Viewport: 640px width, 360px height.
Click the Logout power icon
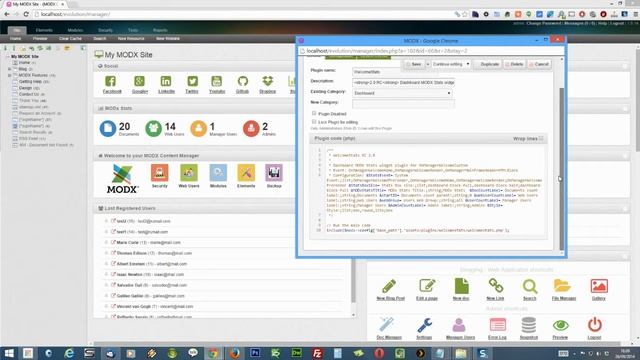tap(595, 325)
